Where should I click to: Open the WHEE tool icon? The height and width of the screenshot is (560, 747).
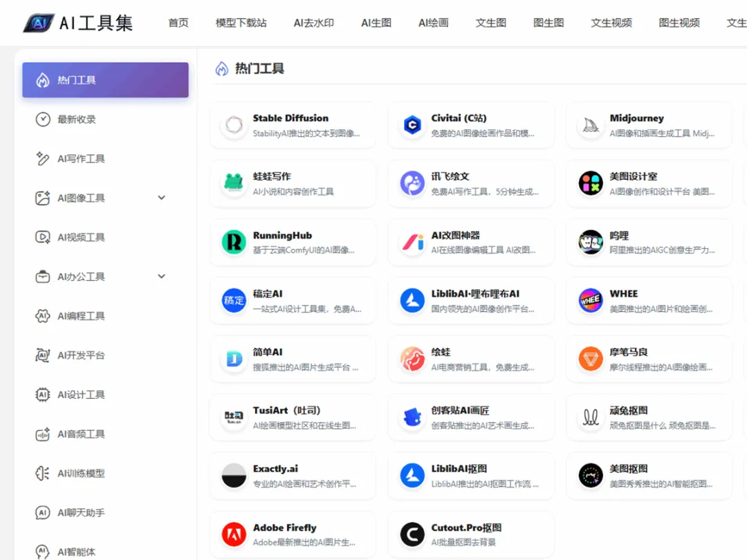click(591, 301)
